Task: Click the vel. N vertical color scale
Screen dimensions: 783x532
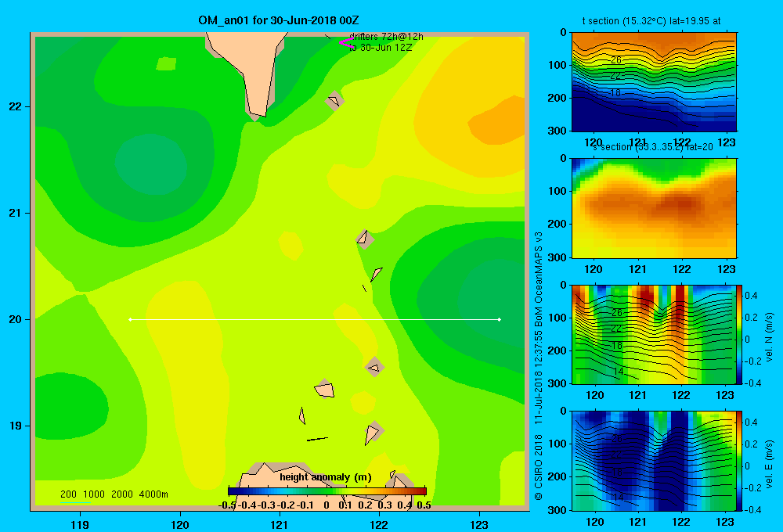Action: 740,334
